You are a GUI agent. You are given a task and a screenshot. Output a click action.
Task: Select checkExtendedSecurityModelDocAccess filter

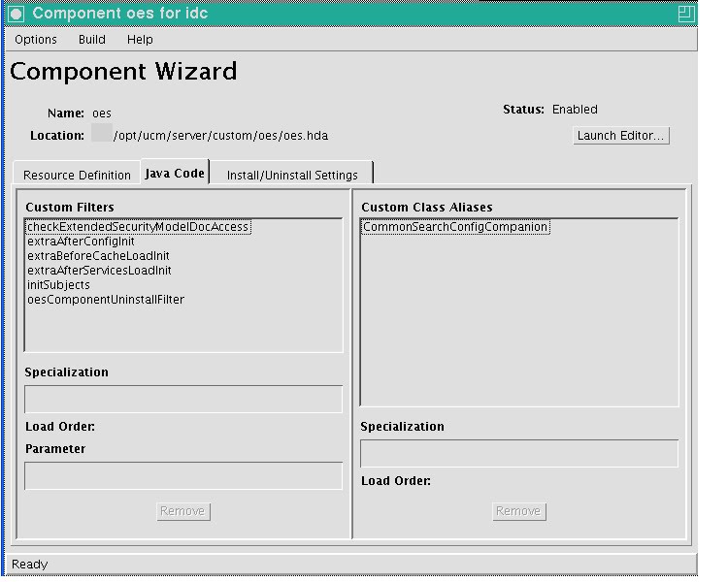(x=139, y=227)
